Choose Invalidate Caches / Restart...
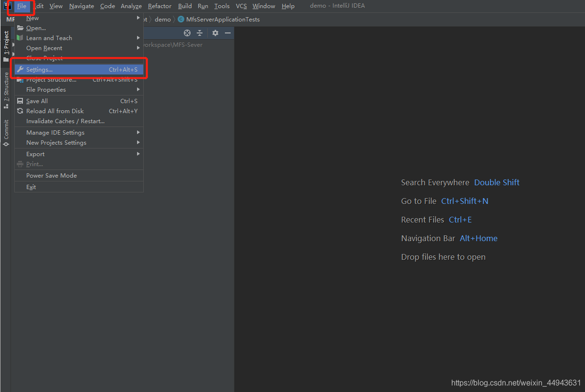The height and width of the screenshot is (392, 585). pyautogui.click(x=79, y=121)
